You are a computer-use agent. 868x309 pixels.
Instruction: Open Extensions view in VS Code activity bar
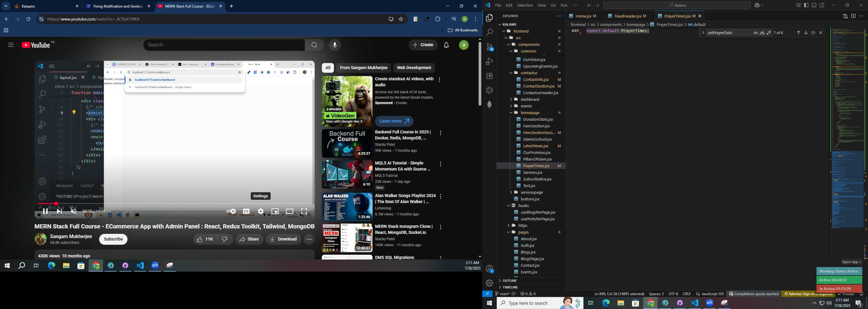489,76
